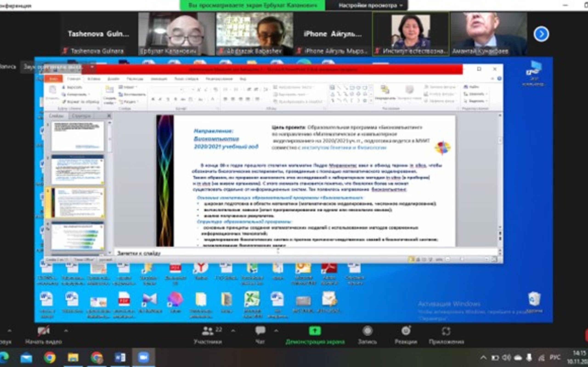Click the Word icon in taskbar
The width and height of the screenshot is (588, 367).
pyautogui.click(x=120, y=358)
